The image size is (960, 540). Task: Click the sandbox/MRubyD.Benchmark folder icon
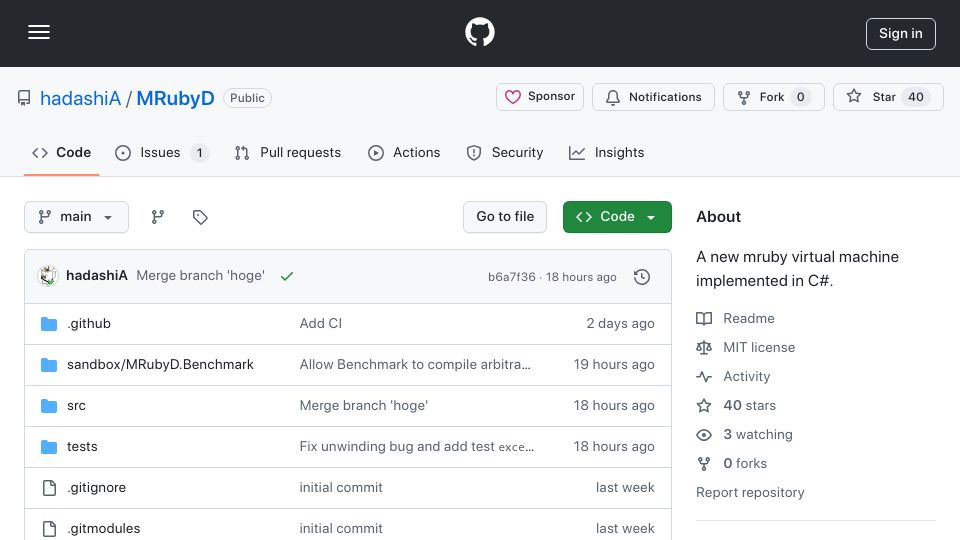(49, 364)
